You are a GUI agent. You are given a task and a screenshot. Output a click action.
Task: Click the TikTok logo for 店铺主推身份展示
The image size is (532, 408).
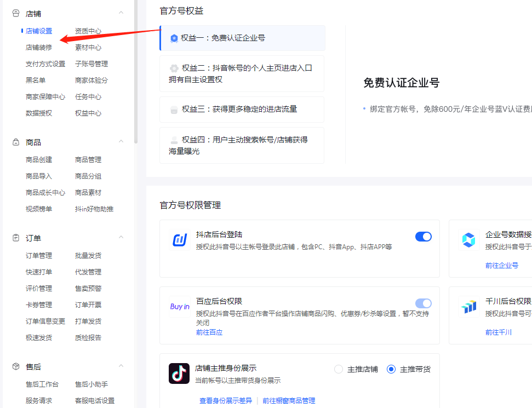pos(179,373)
